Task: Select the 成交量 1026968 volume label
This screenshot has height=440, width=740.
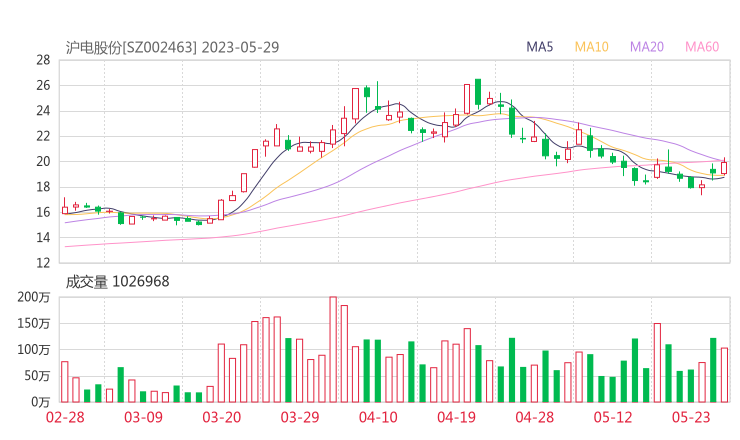Action: click(x=117, y=282)
